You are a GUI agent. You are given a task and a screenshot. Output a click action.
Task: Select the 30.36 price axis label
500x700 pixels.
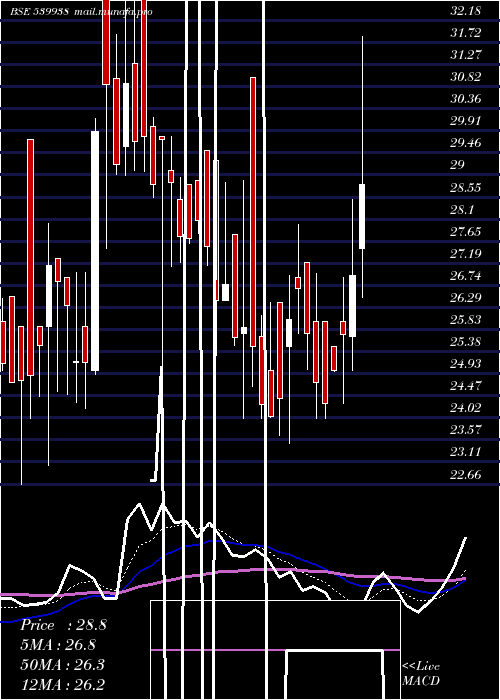466,98
